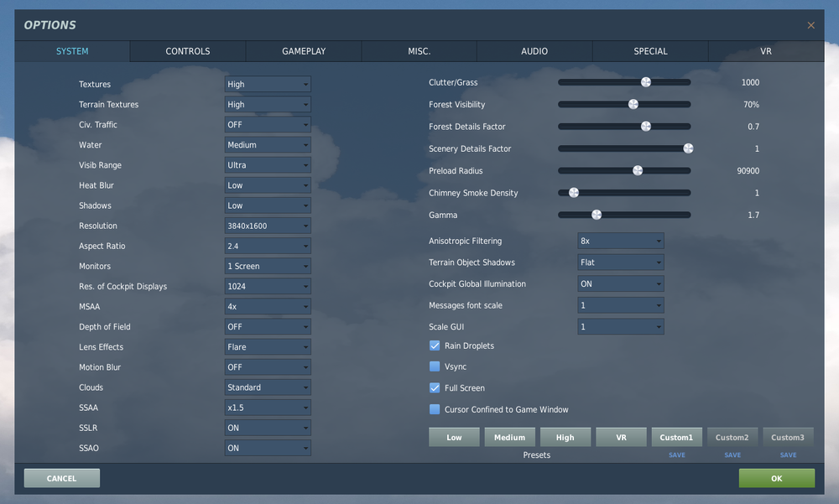839x504 pixels.
Task: Open the AUDIO settings tab
Action: (534, 50)
